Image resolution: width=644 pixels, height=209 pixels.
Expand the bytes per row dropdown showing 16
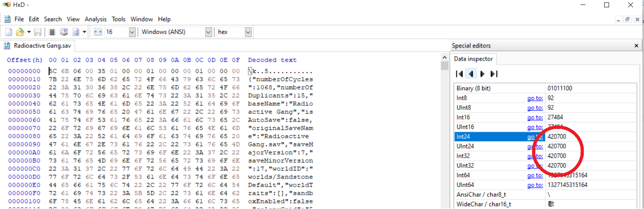click(132, 32)
